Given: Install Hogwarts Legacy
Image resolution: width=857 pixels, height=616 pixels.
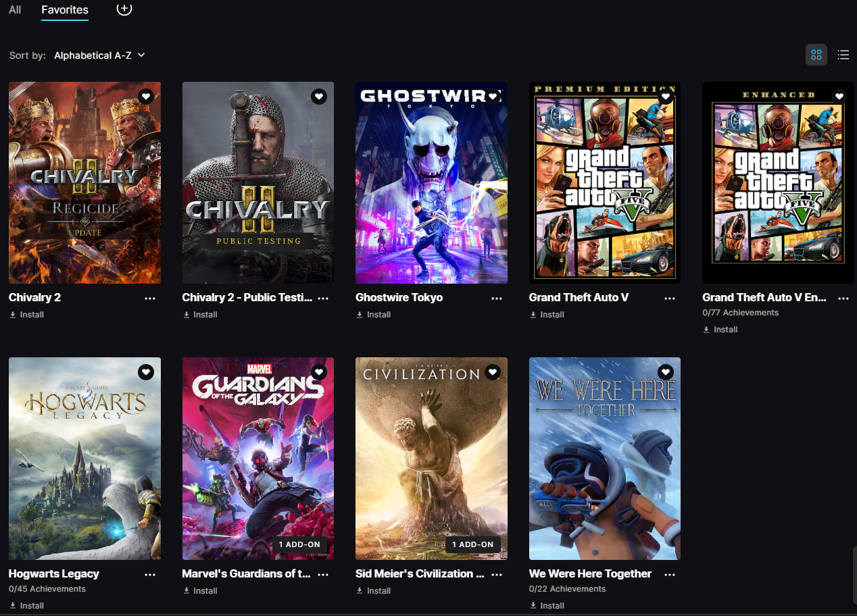Looking at the screenshot, I should click(x=27, y=606).
